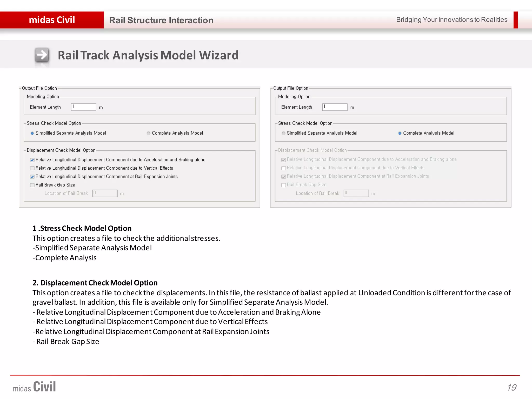Click the midas Civil footer logo
This screenshot has width=532, height=399.
point(34,387)
